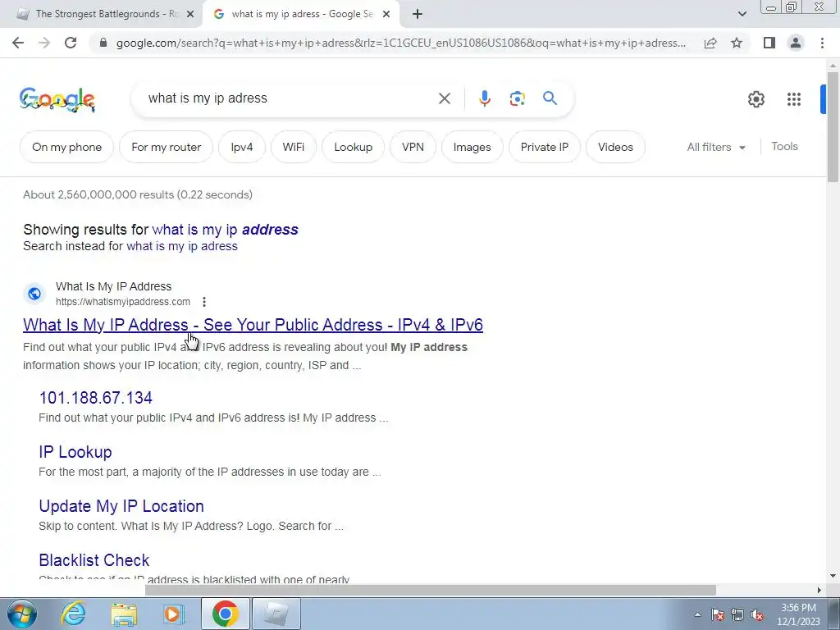
Task: Open Google quick settings gear
Action: pyautogui.click(x=756, y=99)
